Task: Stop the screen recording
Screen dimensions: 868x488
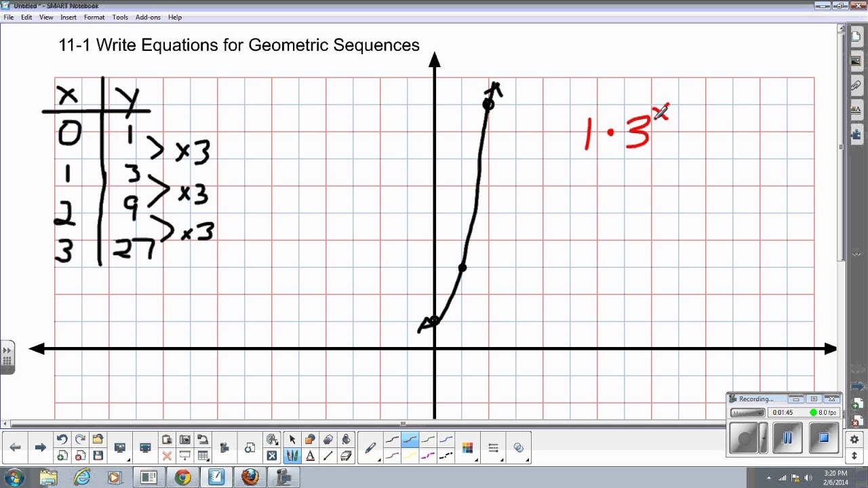Action: [x=823, y=439]
